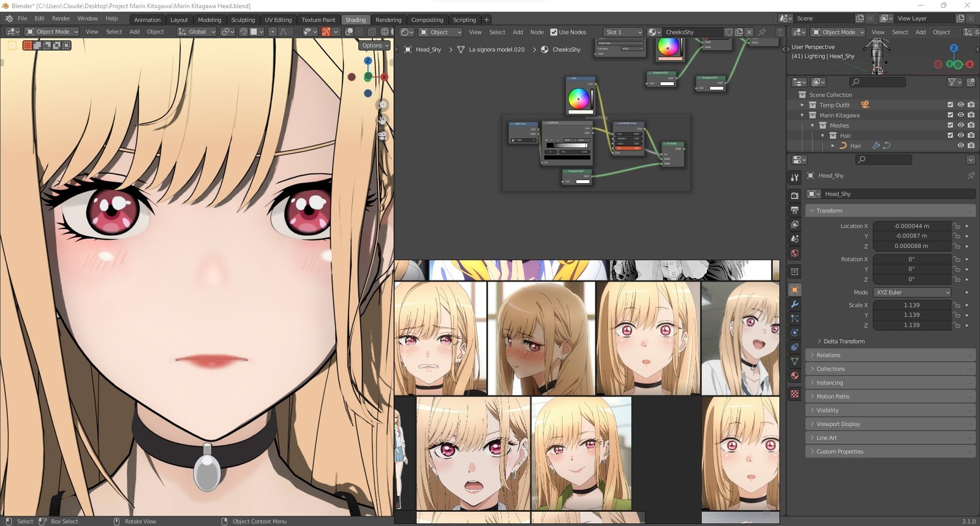980x526 pixels.
Task: Click the Blender logo menu icon
Action: tap(9, 18)
